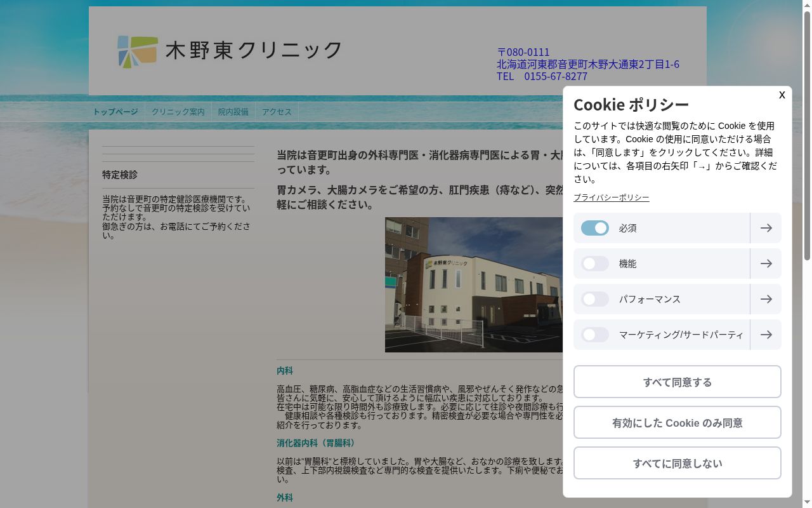Click the TEL 0155-67-8277 text
Image resolution: width=812 pixels, height=508 pixels.
pos(542,76)
